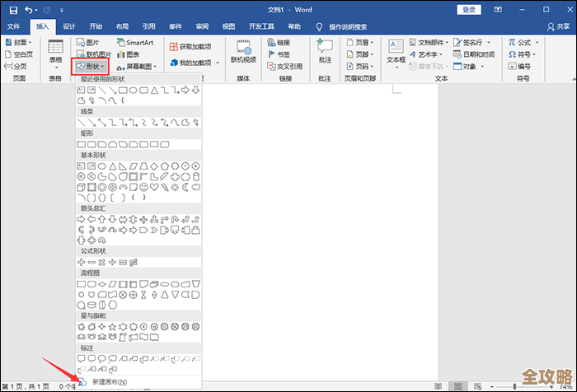The image size is (577, 392).
Task: Select the sun shape
Action: pos(176,186)
